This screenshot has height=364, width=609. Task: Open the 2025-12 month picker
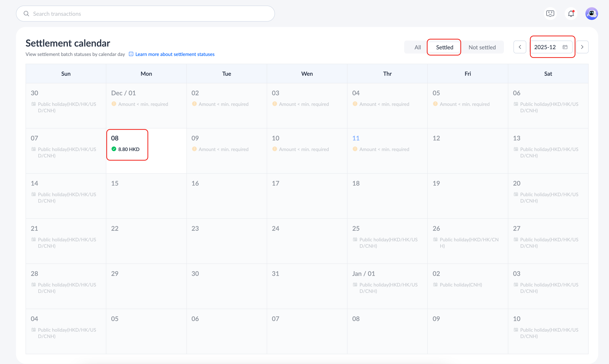[x=545, y=47]
